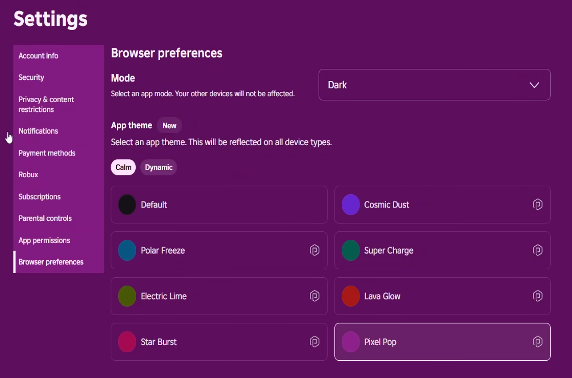Select the Calm theme filter

(x=123, y=167)
